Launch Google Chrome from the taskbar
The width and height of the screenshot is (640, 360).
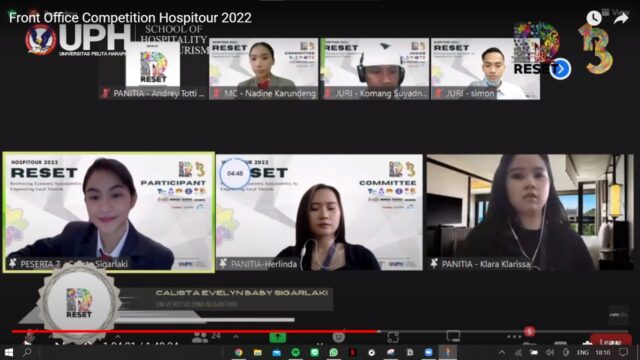[x=239, y=352]
